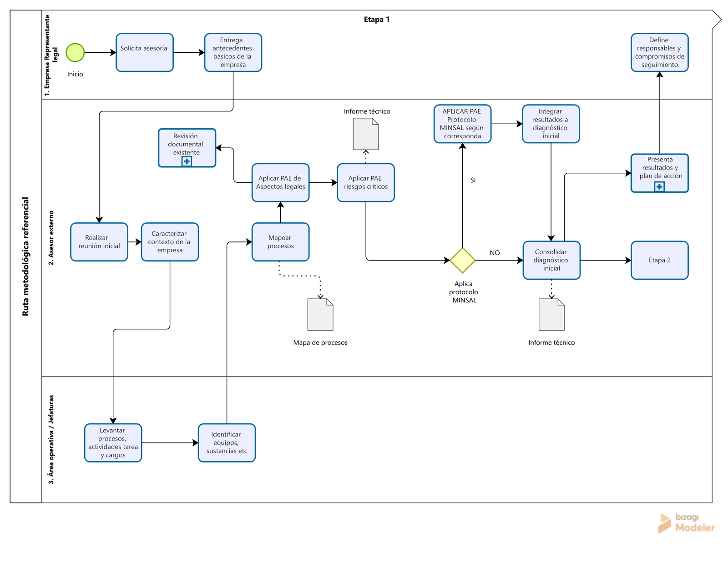Expand the Revisión documental existente subprocess marker

point(187,161)
